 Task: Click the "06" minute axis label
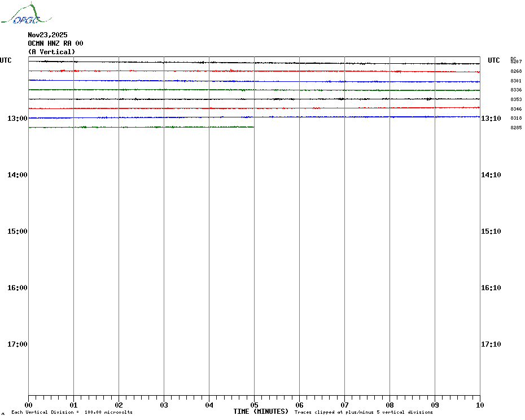299,405
